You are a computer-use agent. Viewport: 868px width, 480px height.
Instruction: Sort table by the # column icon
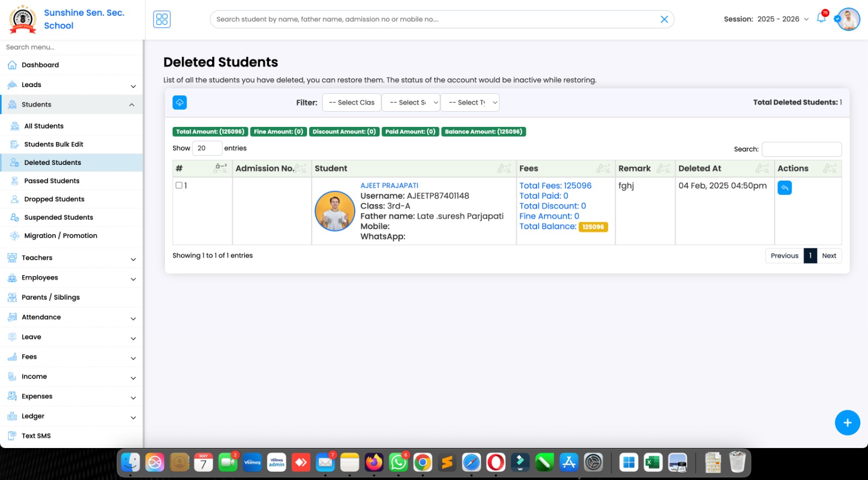(221, 169)
